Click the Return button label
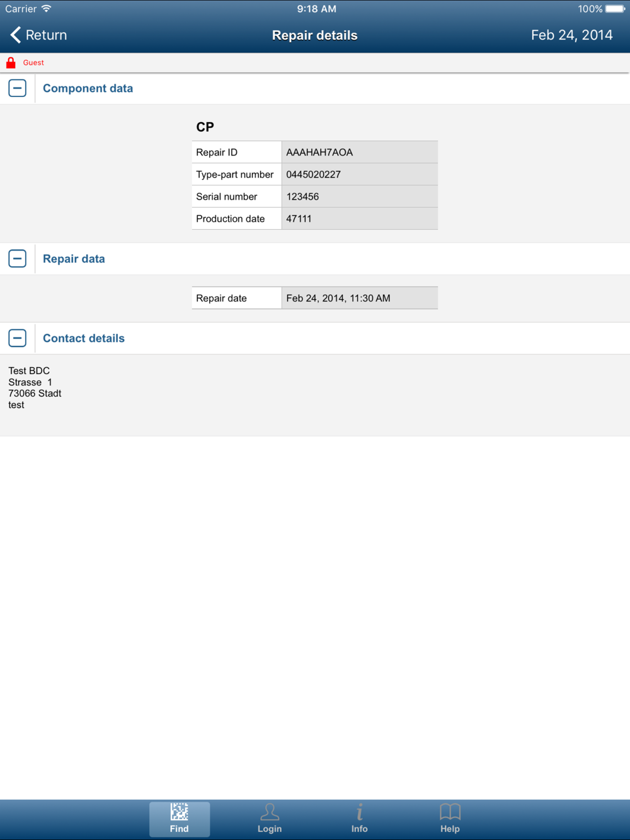Screen dimensions: 630x840 (46, 35)
